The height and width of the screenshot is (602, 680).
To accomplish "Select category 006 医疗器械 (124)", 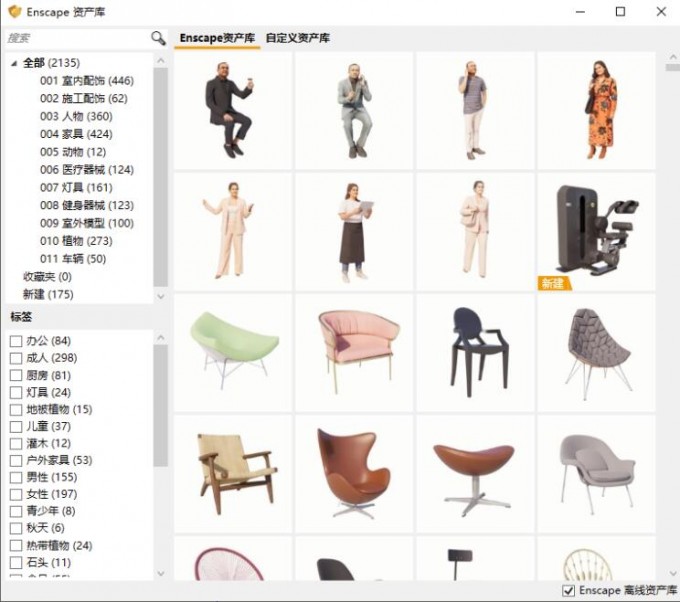I will [87, 170].
